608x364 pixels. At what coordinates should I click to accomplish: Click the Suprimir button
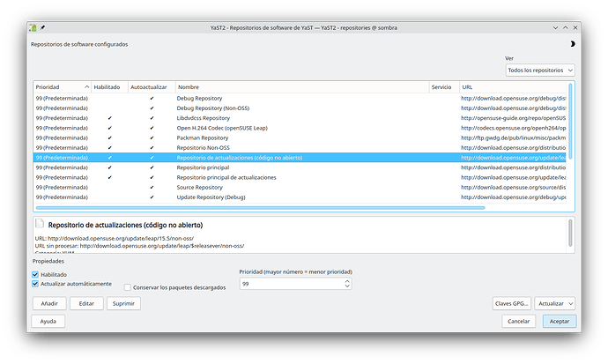tap(123, 303)
